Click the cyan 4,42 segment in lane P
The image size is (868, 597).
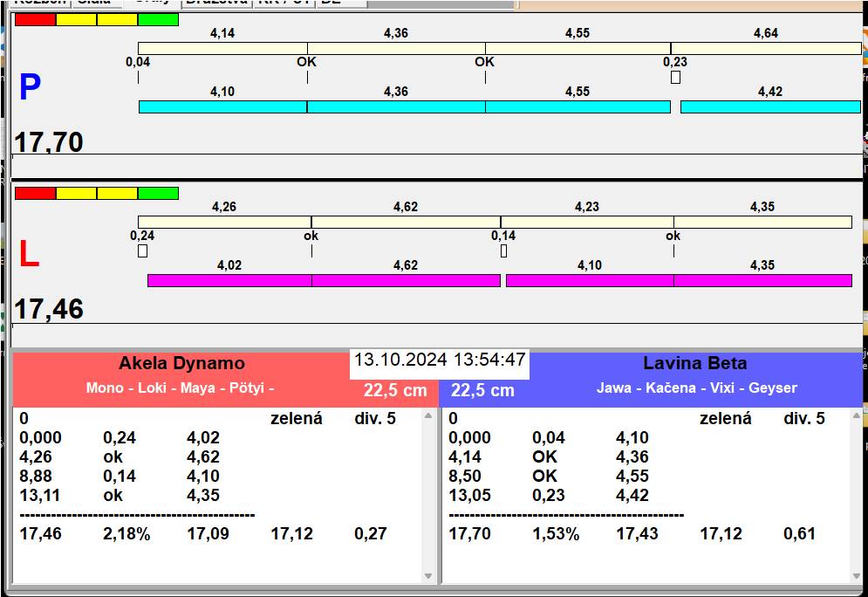769,106
